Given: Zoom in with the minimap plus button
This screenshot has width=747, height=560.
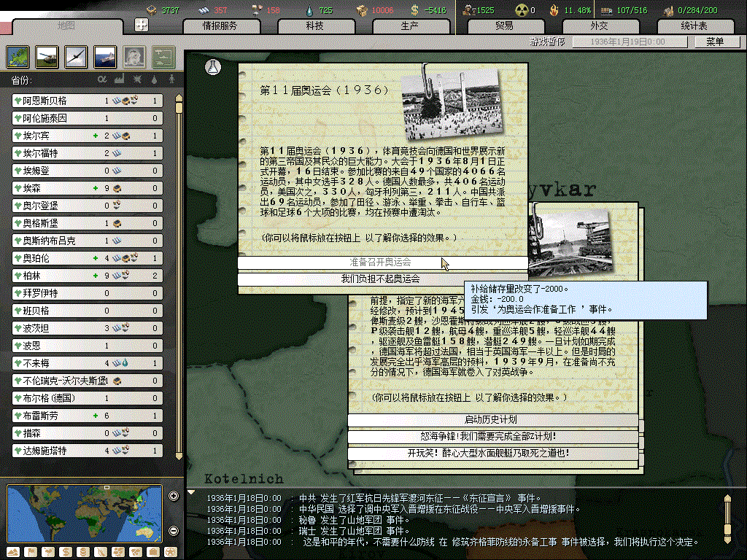Looking at the screenshot, I should 174,497.
